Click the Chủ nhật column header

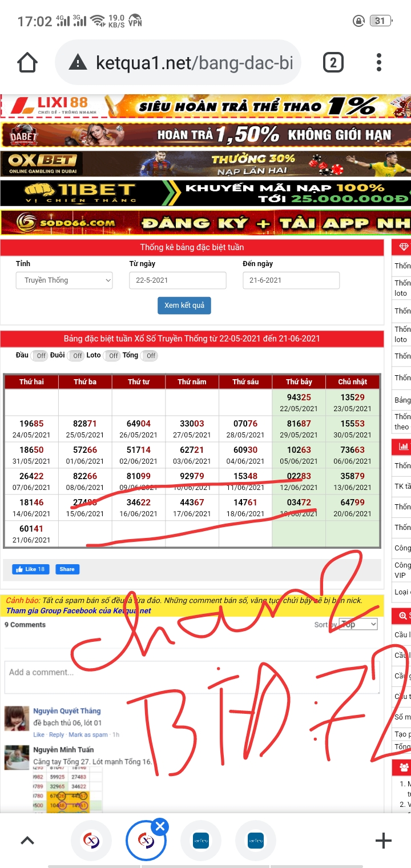click(x=353, y=381)
